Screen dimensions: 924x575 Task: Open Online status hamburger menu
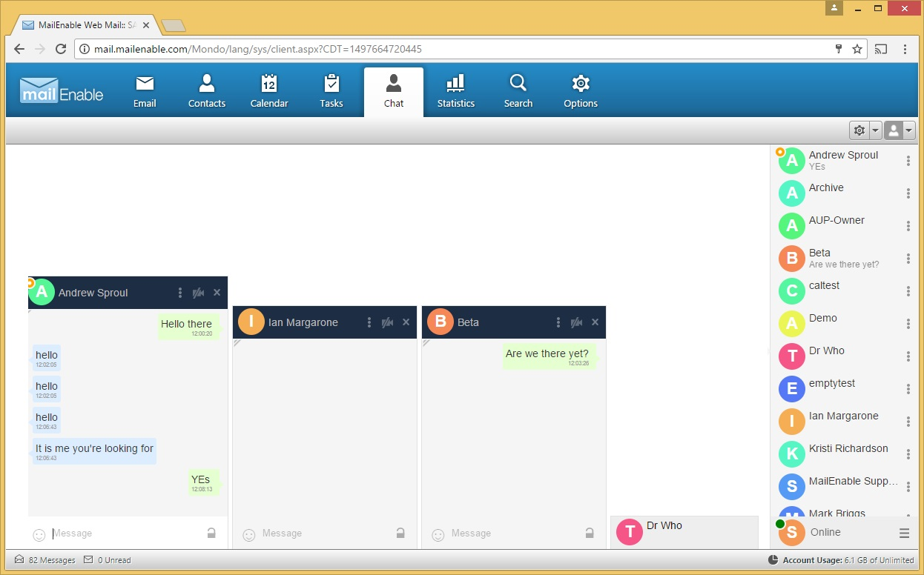pyautogui.click(x=904, y=533)
